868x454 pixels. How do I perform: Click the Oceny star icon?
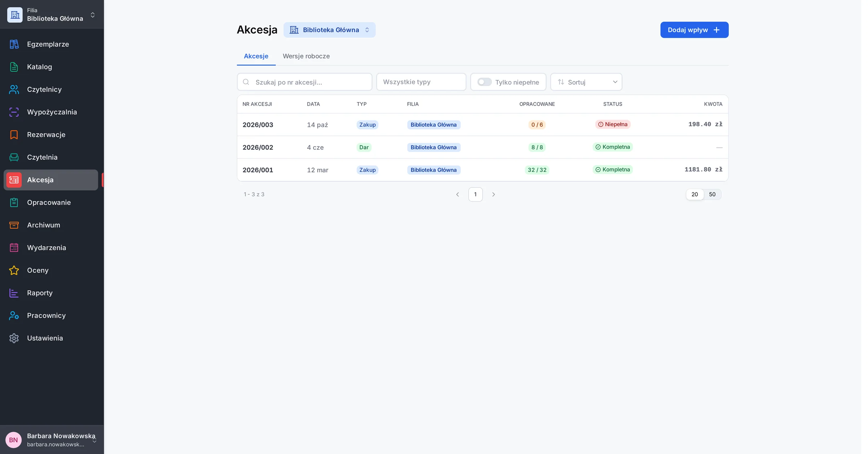click(x=14, y=270)
